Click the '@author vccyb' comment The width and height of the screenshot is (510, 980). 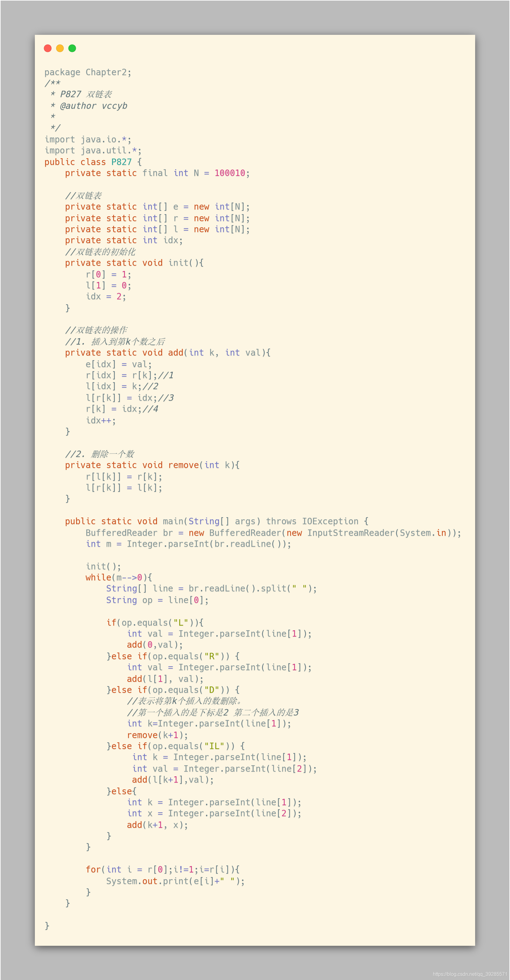93,106
